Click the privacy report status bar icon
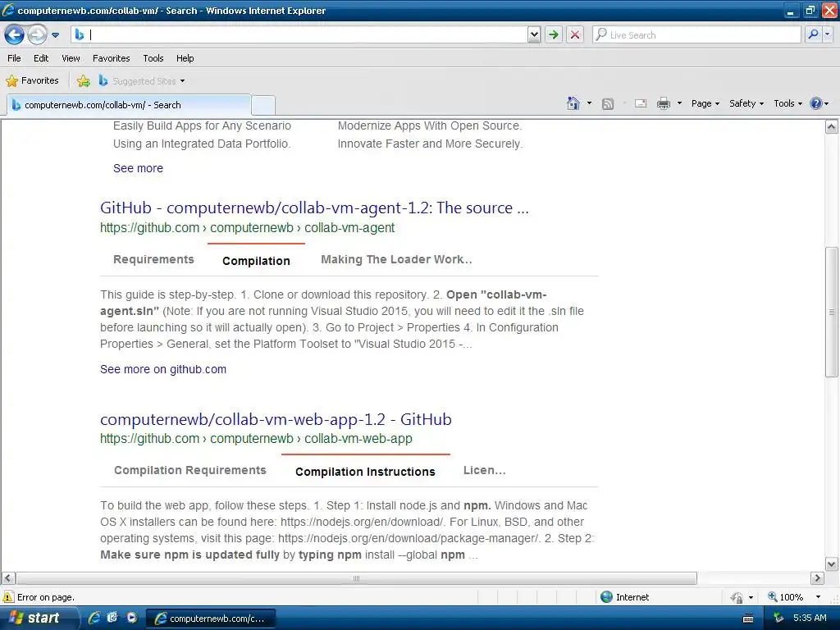This screenshot has height=630, width=840. (737, 597)
